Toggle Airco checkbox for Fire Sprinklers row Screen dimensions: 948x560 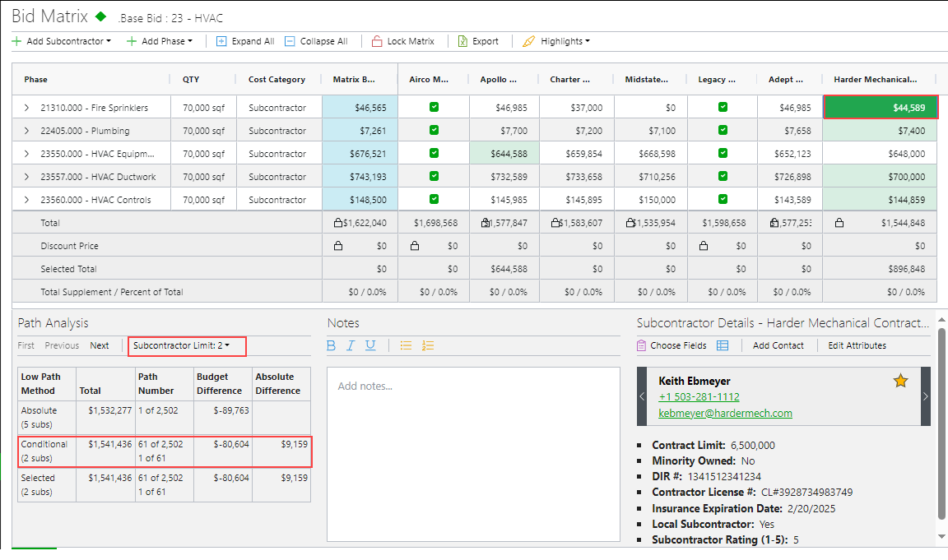click(x=434, y=108)
